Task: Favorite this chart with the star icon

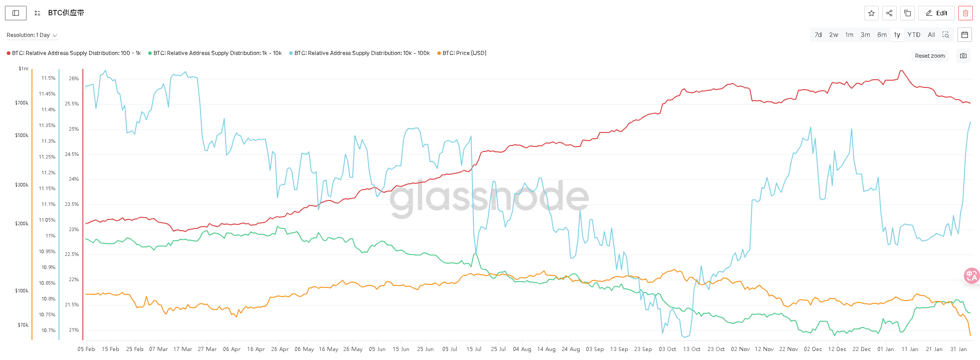Action: (871, 13)
